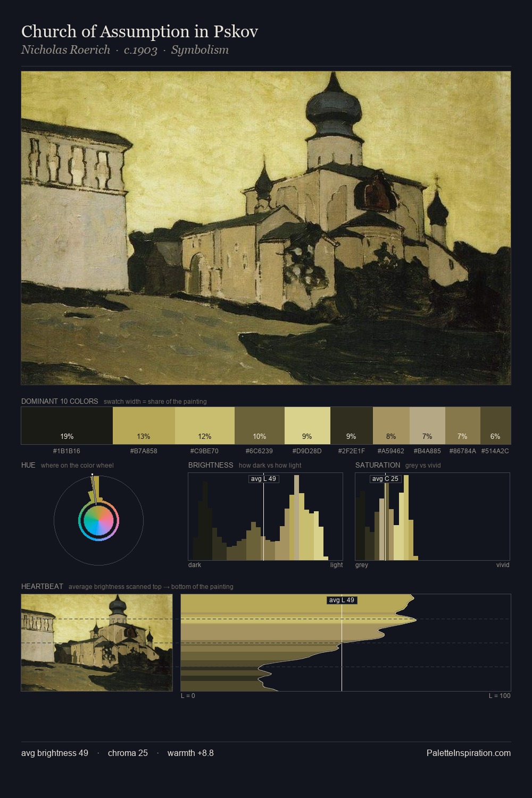Click the 'grey vs vivid' caption
The height and width of the screenshot is (798, 532).
coord(423,465)
